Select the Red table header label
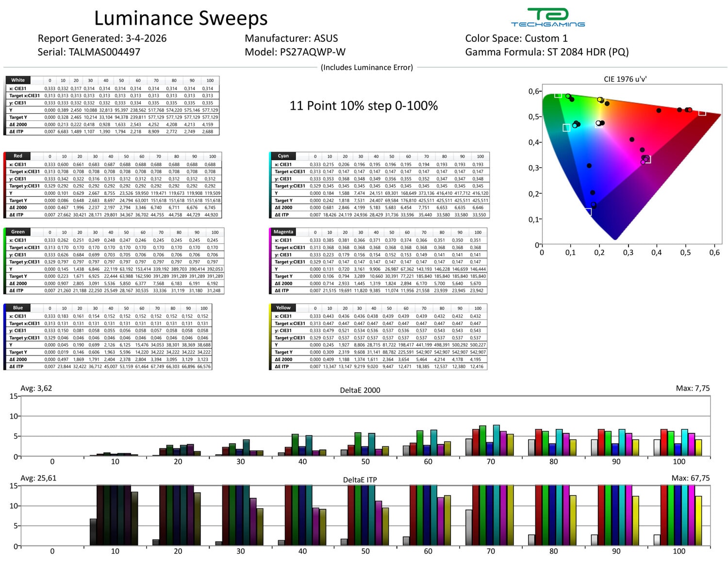Image resolution: width=728 pixels, height=563 pixels. [x=18, y=156]
